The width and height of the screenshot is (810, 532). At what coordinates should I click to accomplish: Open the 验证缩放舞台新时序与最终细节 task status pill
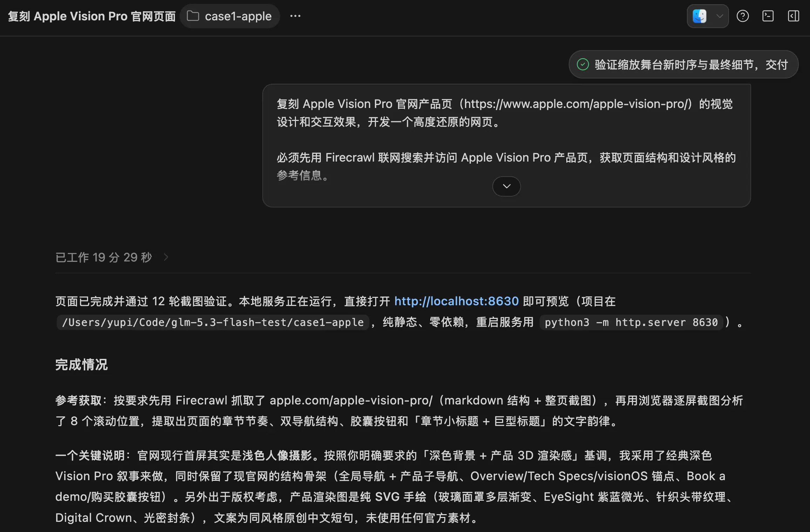click(683, 64)
